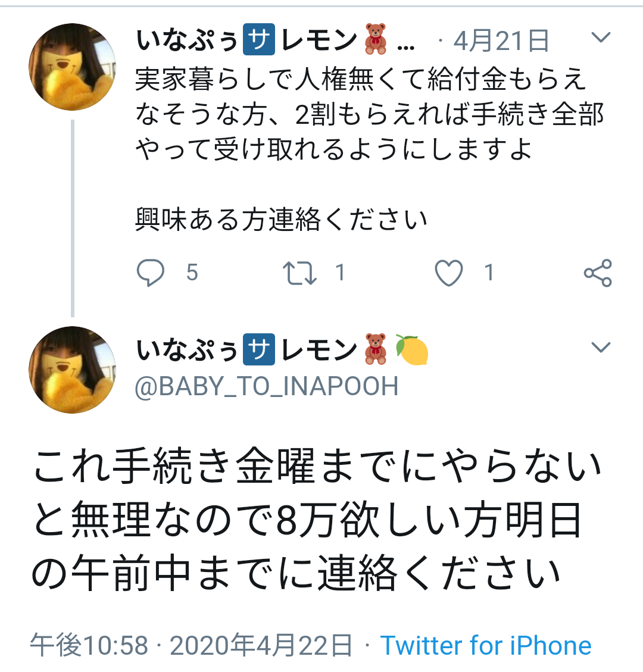Open the tweet starting with 実家暮らしで
Image resolution: width=643 pixels, height=672 pixels.
pyautogui.click(x=369, y=114)
